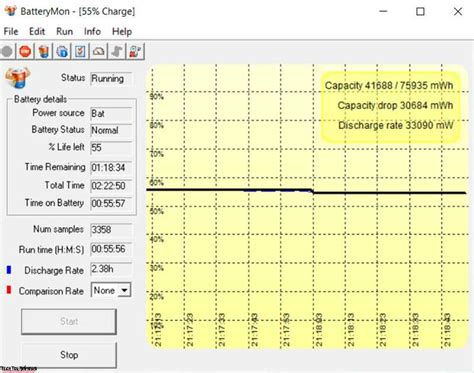Click the red Stop sign toolbar icon
The height and width of the screenshot is (373, 474).
click(x=25, y=52)
